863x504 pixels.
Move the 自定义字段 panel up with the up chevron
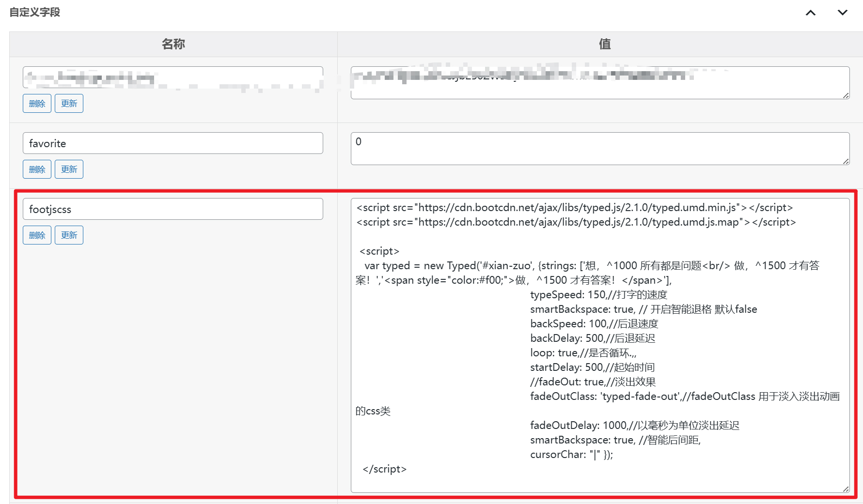(x=811, y=13)
